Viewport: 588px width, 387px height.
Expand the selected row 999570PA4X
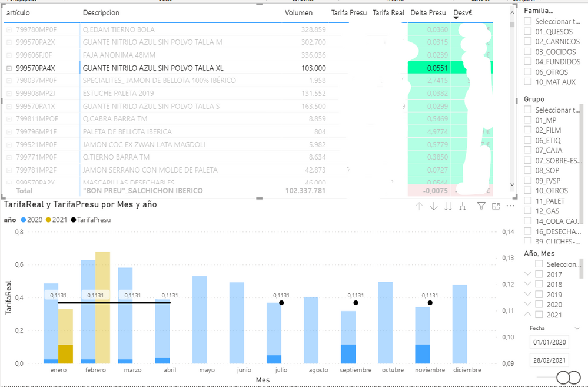(x=9, y=68)
